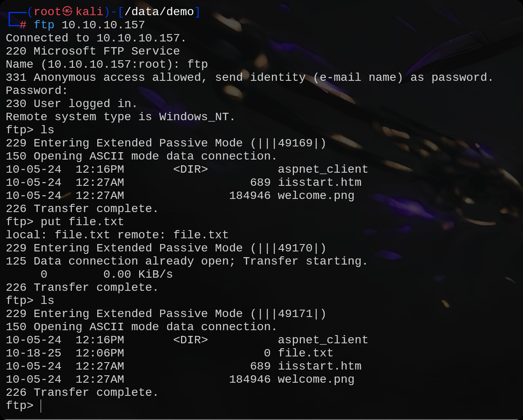The image size is (523, 420).
Task: Click the /data/demo path in the prompt
Action: pos(159,11)
